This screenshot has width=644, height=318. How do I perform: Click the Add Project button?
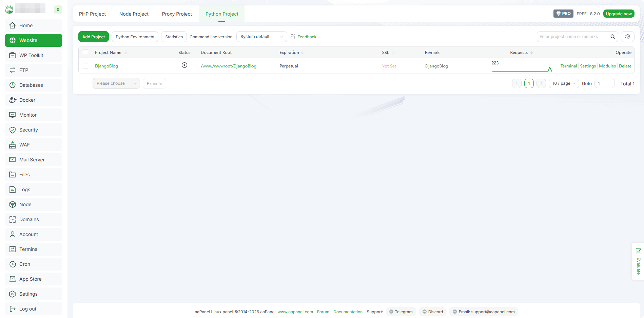94,37
